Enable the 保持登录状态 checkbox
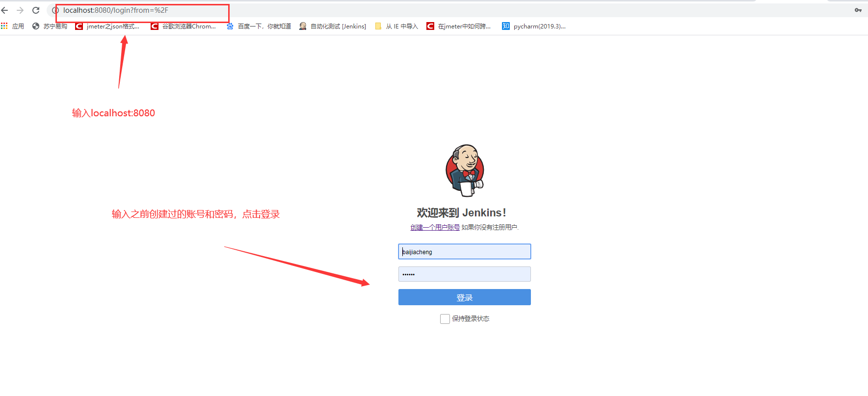Viewport: 868px width, 396px height. tap(445, 319)
